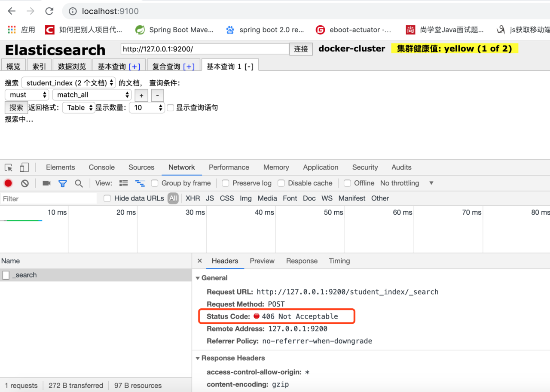The image size is (550, 392).
Task: Click the 搜索 search button
Action: click(x=16, y=108)
